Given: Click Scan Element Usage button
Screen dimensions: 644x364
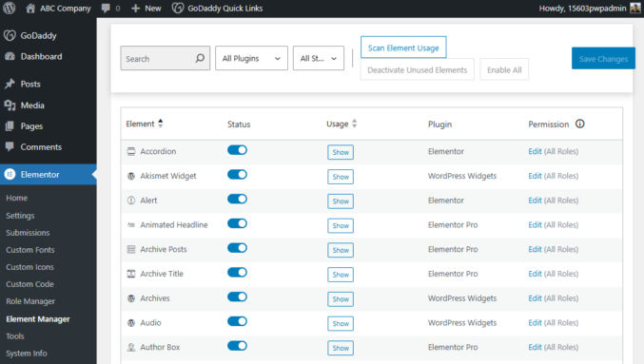Looking at the screenshot, I should [403, 48].
